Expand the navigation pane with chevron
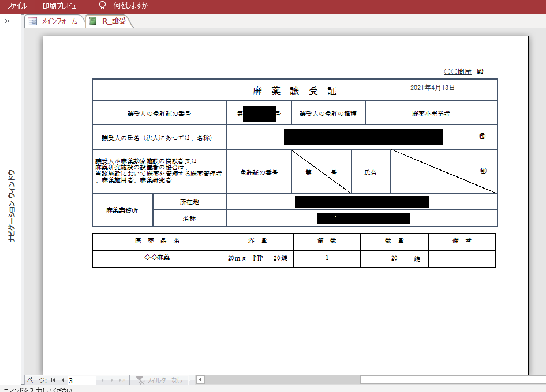Screen dimensions: 546x392 8,21
